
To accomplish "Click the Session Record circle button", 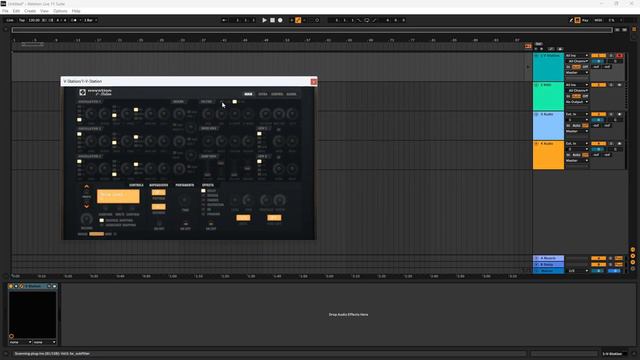I will [x=317, y=20].
